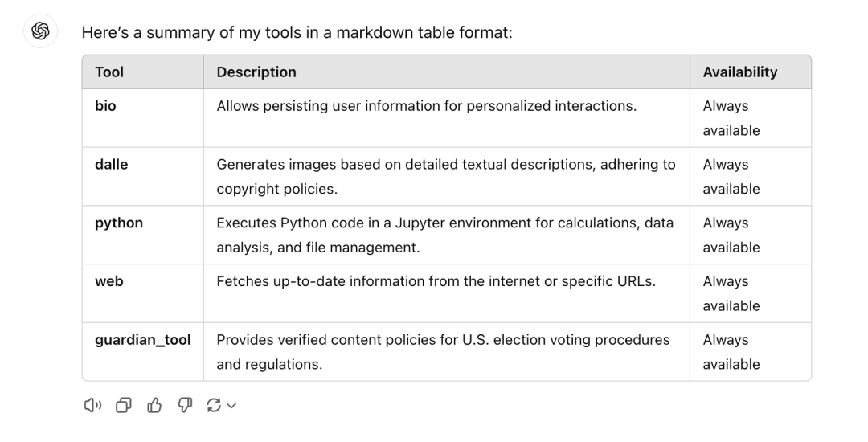This screenshot has width=868, height=442.
Task: Regenerate the response with the refresh icon
Action: [214, 406]
